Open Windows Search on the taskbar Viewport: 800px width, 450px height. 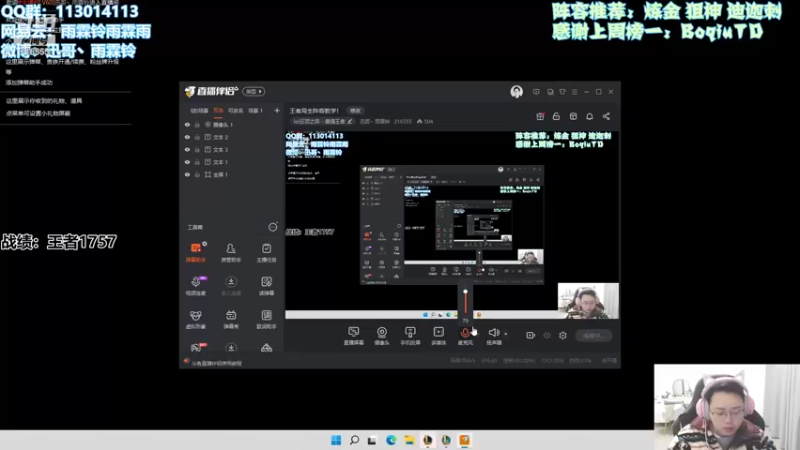point(354,440)
